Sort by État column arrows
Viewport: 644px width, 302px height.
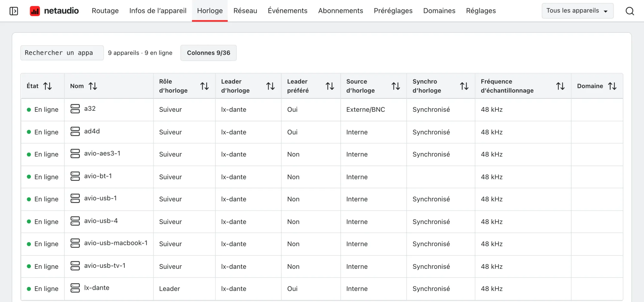(x=48, y=86)
